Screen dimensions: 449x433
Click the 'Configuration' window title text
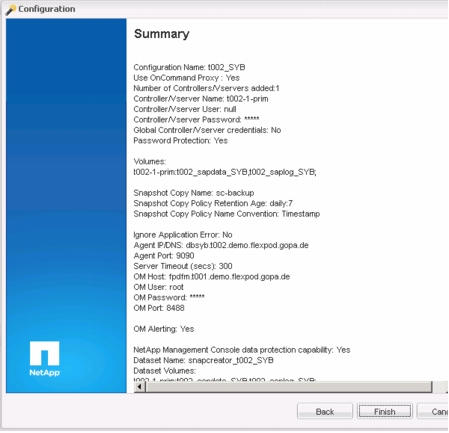[47, 9]
